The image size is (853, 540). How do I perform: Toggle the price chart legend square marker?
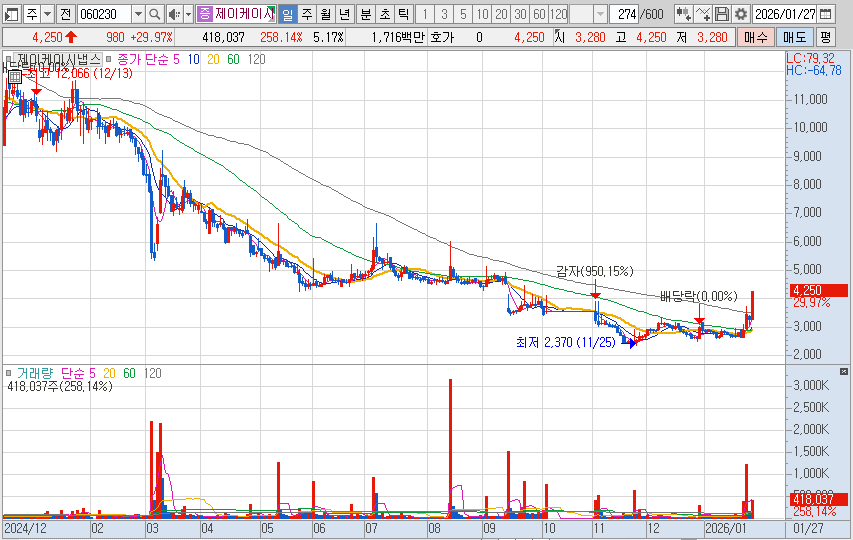click(x=8, y=58)
